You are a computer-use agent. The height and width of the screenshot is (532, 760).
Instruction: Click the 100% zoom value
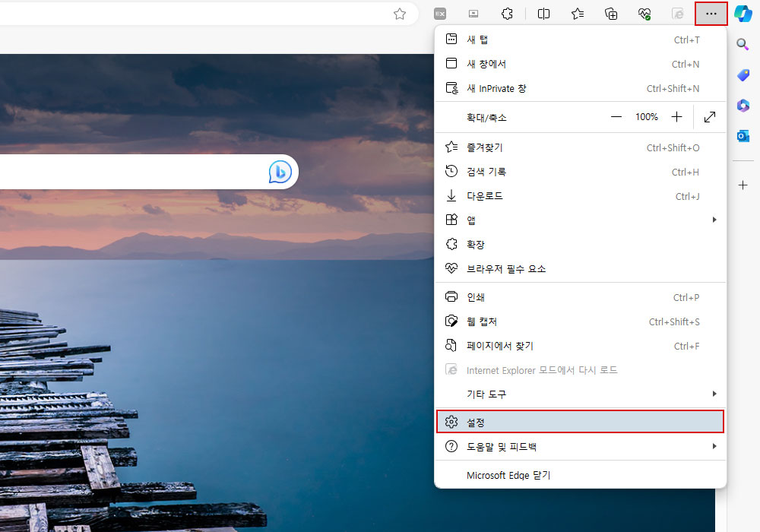pyautogui.click(x=647, y=117)
